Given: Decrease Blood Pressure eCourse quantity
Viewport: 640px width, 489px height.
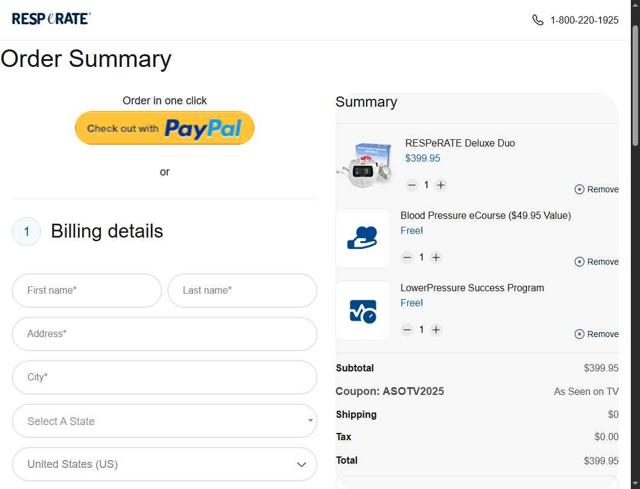Looking at the screenshot, I should click(407, 258).
